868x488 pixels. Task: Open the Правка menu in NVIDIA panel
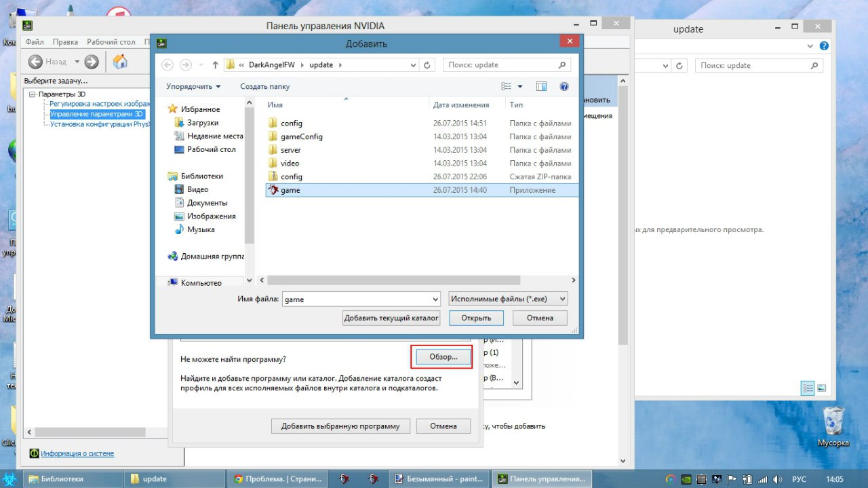click(x=65, y=42)
